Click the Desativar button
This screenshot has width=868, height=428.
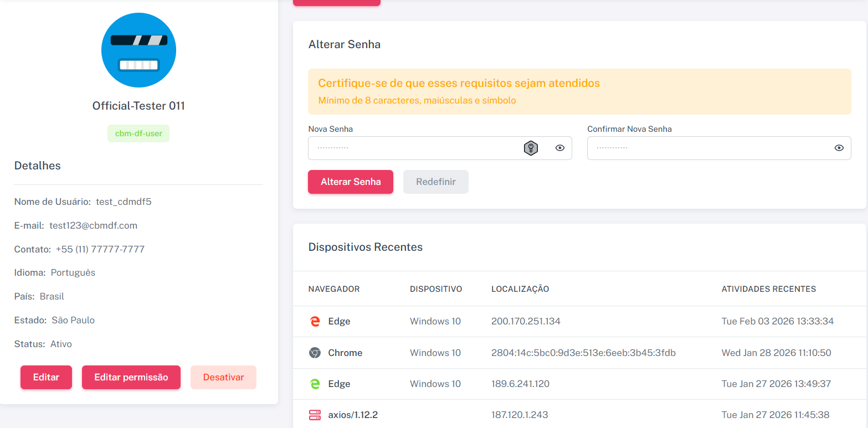[223, 377]
